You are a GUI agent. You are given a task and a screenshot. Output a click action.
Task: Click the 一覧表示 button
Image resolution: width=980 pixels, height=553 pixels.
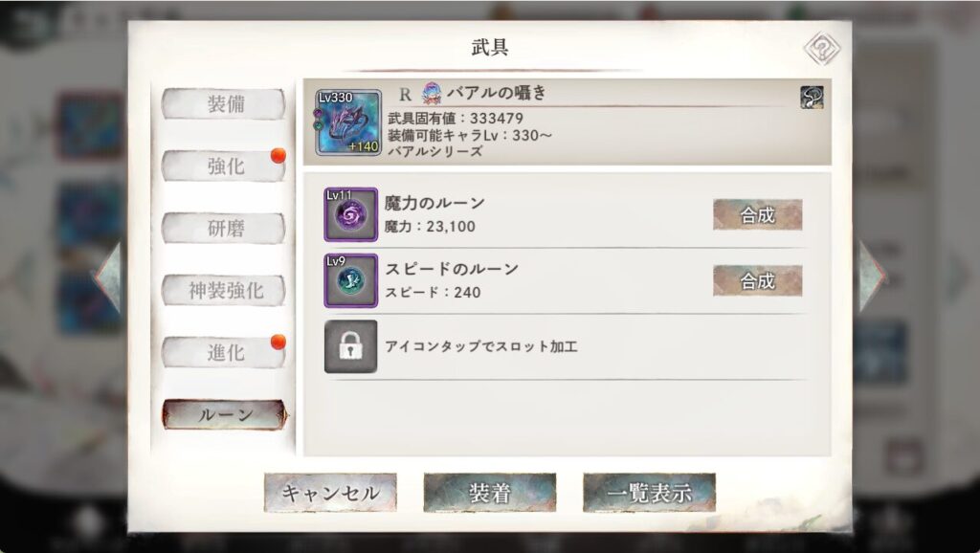point(650,493)
